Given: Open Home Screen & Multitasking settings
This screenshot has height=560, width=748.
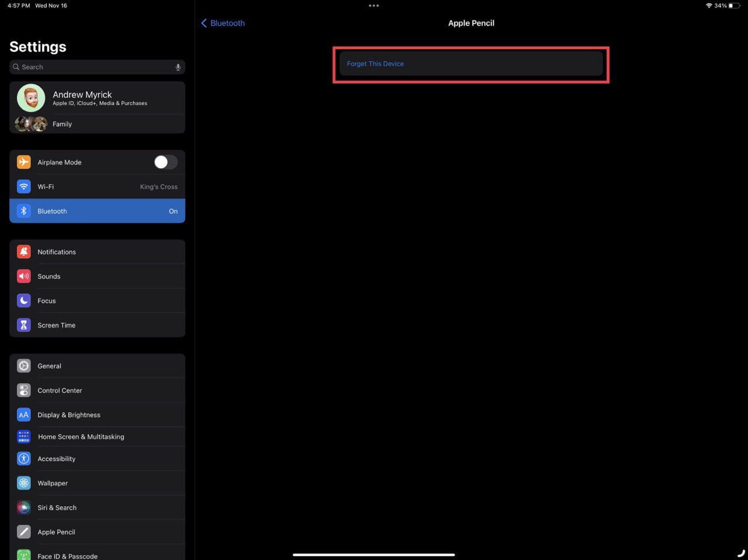Looking at the screenshot, I should pyautogui.click(x=97, y=437).
